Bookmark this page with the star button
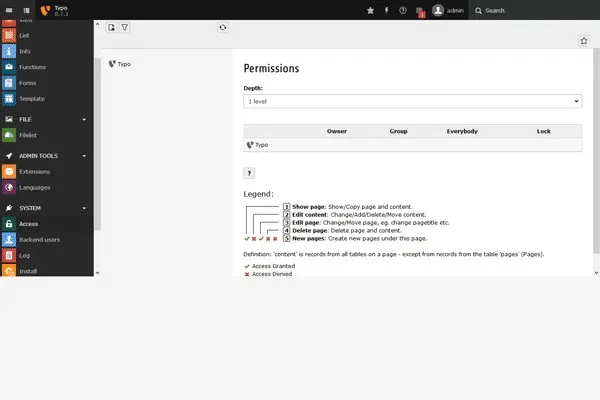600x400 pixels. click(x=584, y=41)
